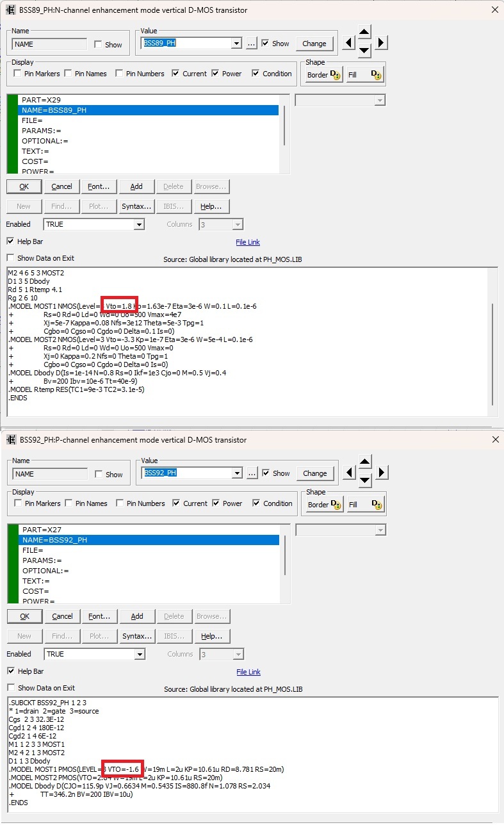Click left arrow in BSS92_PH dialog
The height and width of the screenshot is (825, 504).
tap(348, 473)
